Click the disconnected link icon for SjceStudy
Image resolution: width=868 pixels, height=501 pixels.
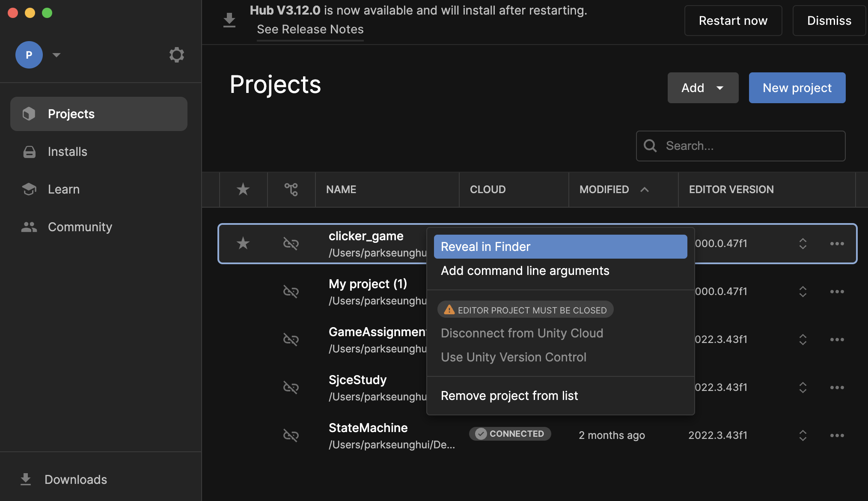291,388
